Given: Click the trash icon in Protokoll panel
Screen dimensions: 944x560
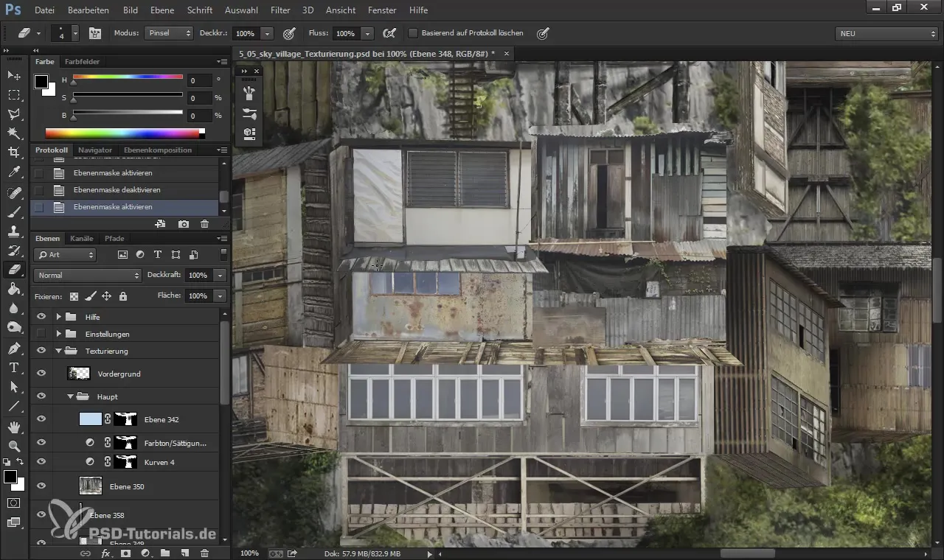Looking at the screenshot, I should point(205,224).
